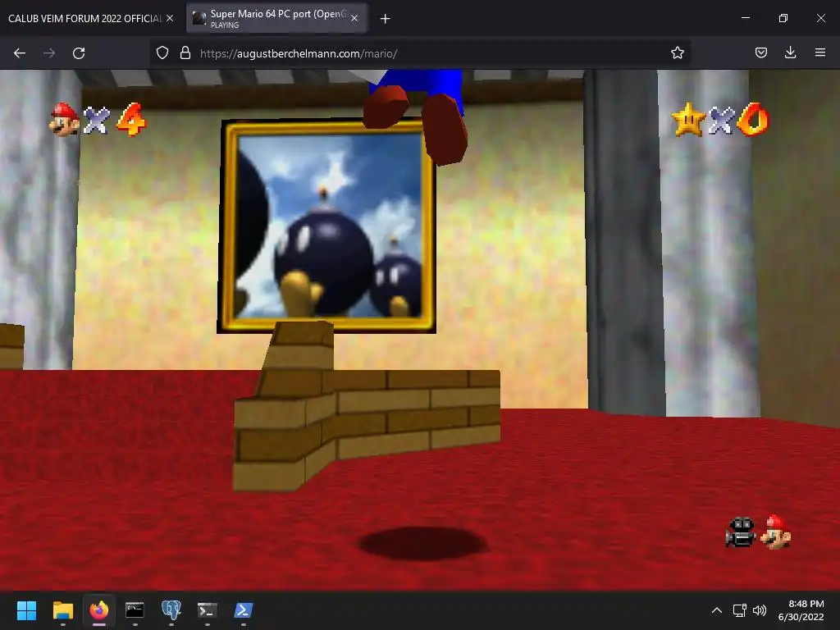The width and height of the screenshot is (840, 630).
Task: Click the Bob-omb Battlefield painting
Action: [x=326, y=226]
